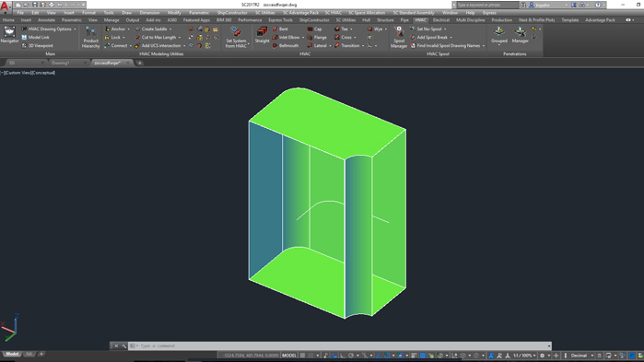Click Set No-Spool

(x=426, y=29)
